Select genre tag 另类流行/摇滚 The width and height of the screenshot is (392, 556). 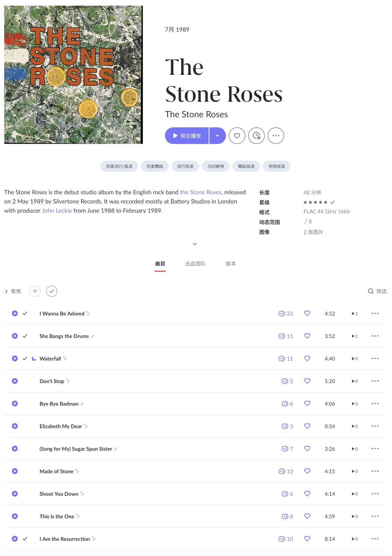point(119,166)
